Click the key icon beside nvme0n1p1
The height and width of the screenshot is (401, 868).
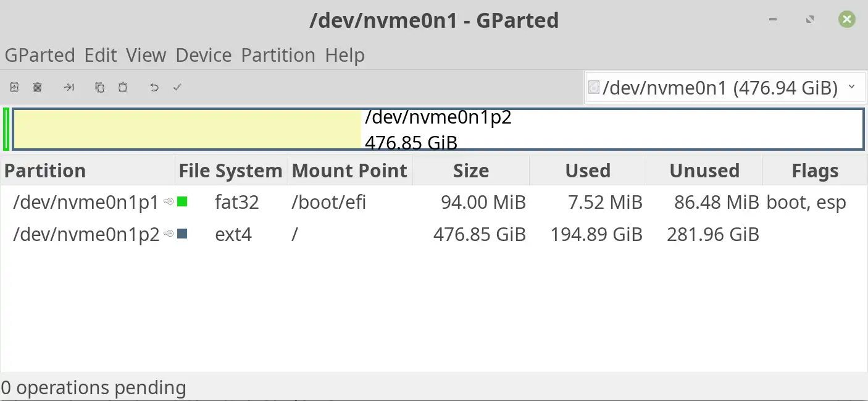tap(169, 201)
